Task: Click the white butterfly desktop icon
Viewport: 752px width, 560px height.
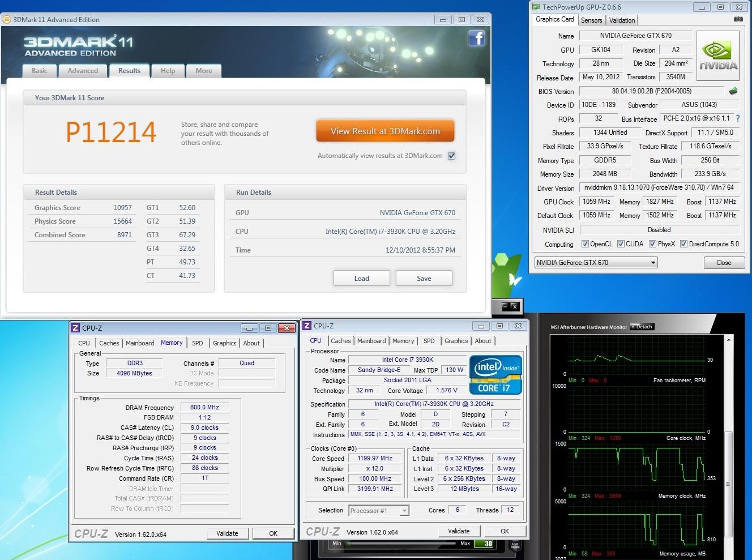Action: [x=514, y=280]
